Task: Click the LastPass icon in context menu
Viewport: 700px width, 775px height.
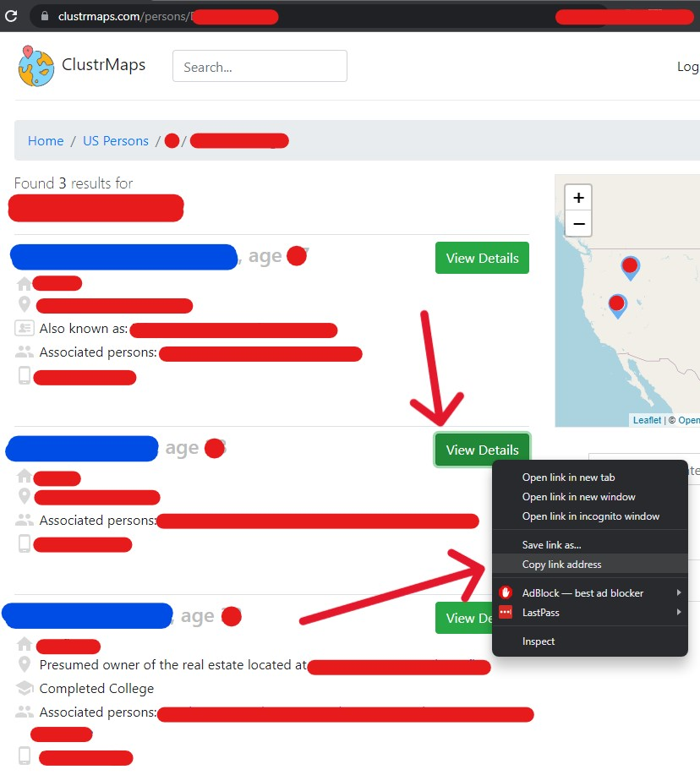Action: (506, 613)
